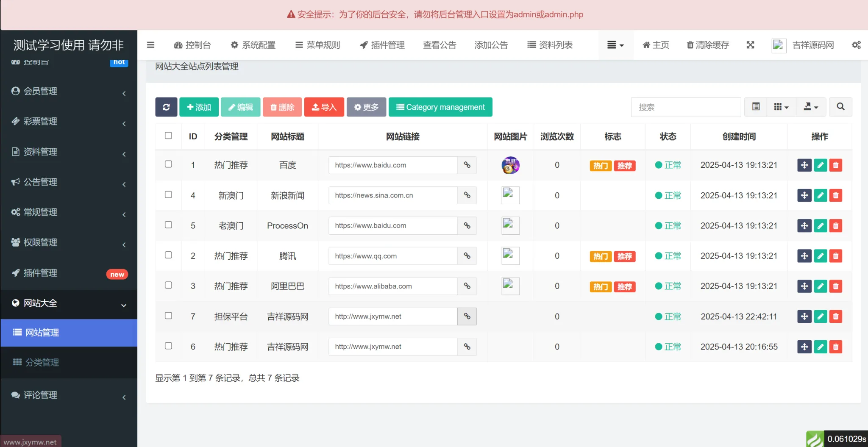
Task: Check the checkbox on the 阿里巴巴 row
Action: tap(168, 286)
